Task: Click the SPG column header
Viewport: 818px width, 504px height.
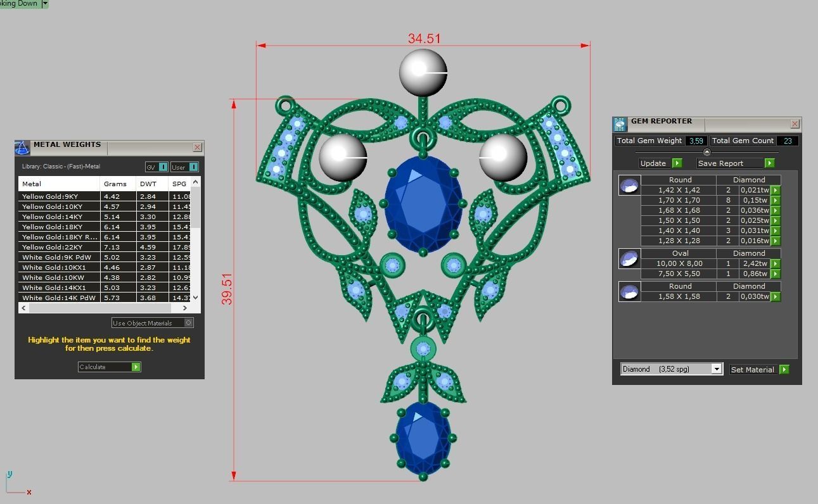Action: [x=179, y=184]
